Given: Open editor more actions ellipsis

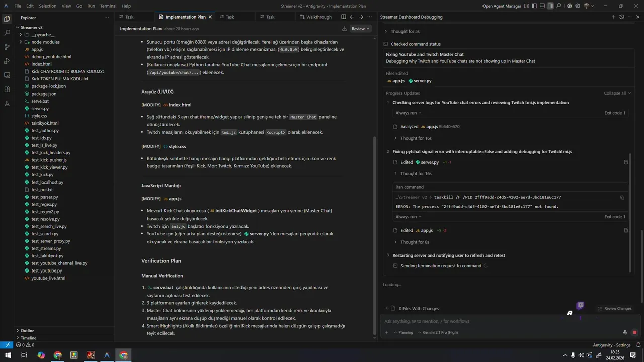Looking at the screenshot, I should (x=370, y=17).
